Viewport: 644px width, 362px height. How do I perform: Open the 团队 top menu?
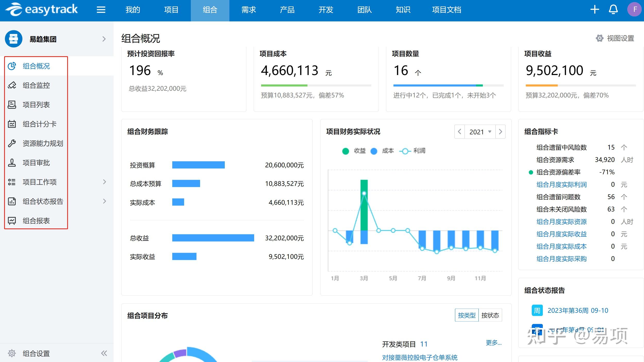pyautogui.click(x=365, y=10)
